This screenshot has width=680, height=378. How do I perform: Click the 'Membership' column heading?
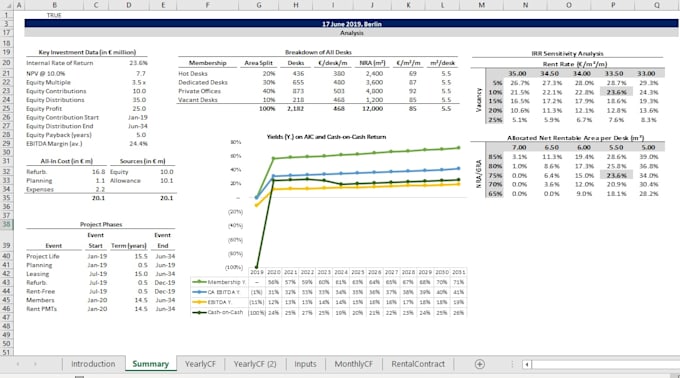tap(207, 63)
